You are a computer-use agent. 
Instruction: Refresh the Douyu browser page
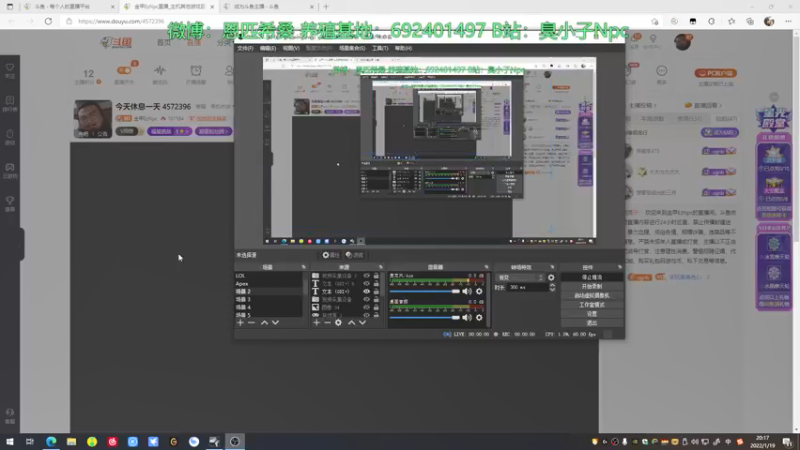click(48, 21)
